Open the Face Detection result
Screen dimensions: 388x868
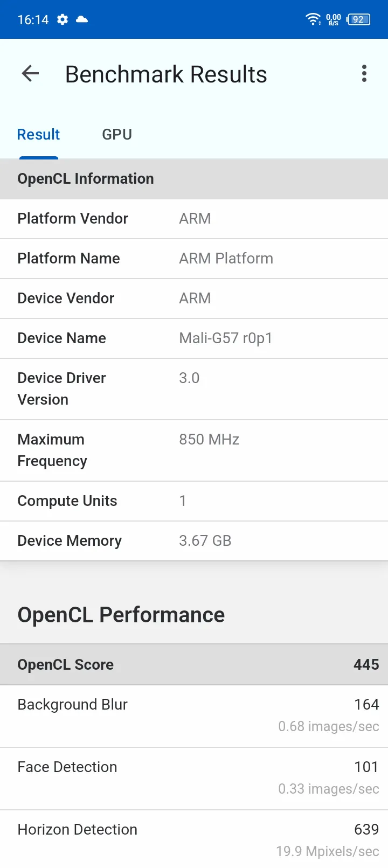[x=194, y=779]
